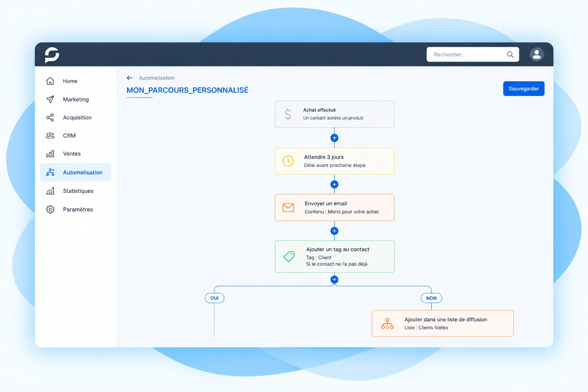Image resolution: width=588 pixels, height=392 pixels.
Task: Click the Ventes bar chart icon
Action: point(50,154)
